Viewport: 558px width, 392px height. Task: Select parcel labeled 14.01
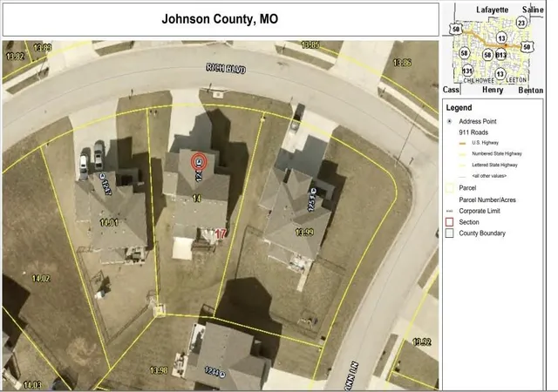(x=109, y=223)
